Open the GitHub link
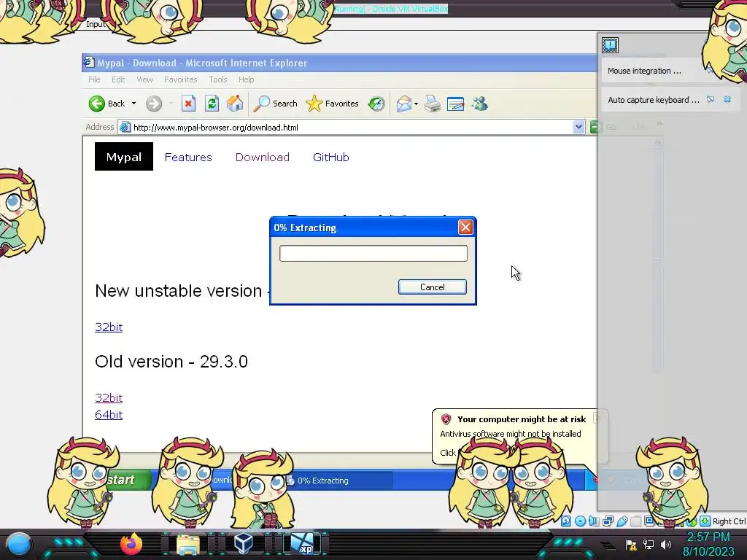The image size is (747, 560). (331, 157)
